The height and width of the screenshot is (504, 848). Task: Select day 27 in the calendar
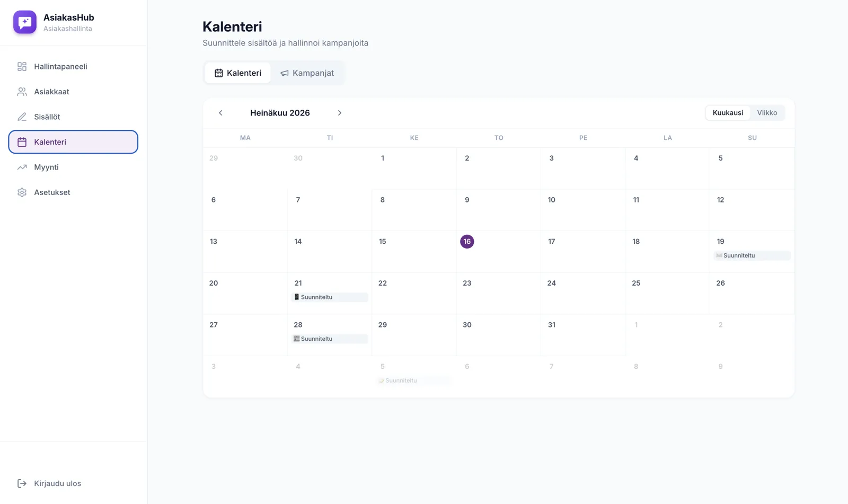tap(214, 325)
